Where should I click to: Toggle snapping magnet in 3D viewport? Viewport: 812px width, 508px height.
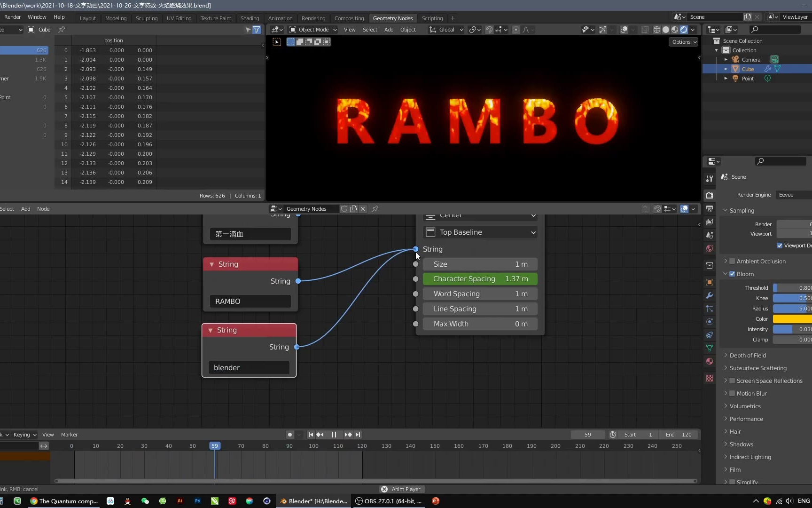[489, 30]
